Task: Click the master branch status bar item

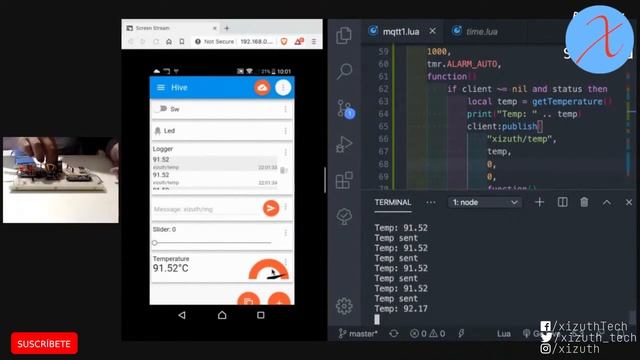Action: pos(358,334)
